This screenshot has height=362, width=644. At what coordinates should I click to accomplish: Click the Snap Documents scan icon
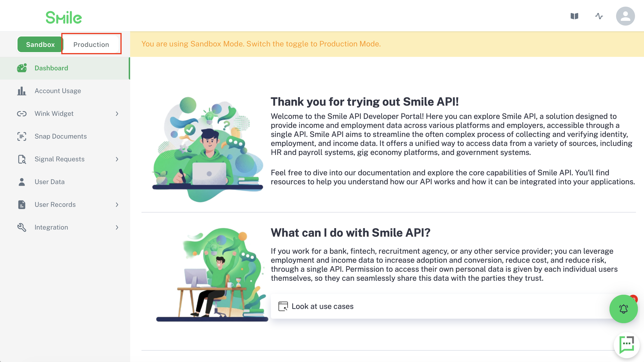[22, 136]
